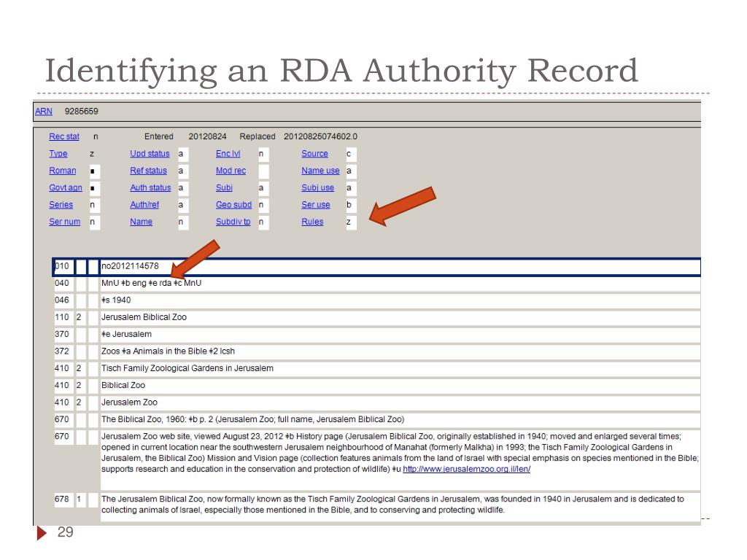Select the Rules value box containing z
The height and width of the screenshot is (560, 747).
tap(351, 222)
